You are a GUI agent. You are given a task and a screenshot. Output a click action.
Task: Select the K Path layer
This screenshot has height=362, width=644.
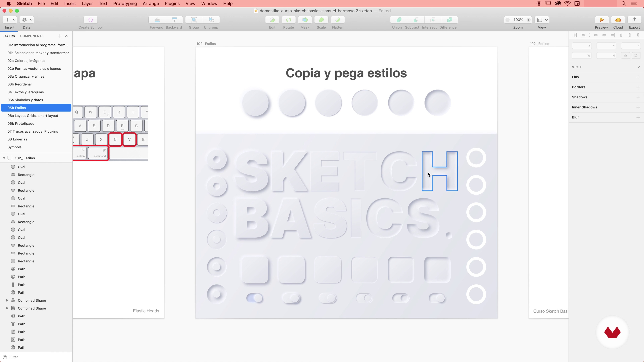[36, 340]
